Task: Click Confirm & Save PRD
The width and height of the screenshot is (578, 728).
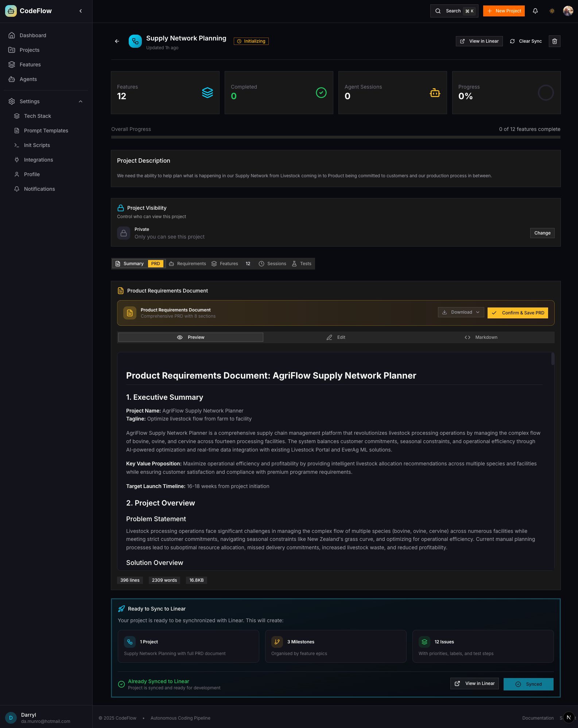Action: tap(518, 313)
